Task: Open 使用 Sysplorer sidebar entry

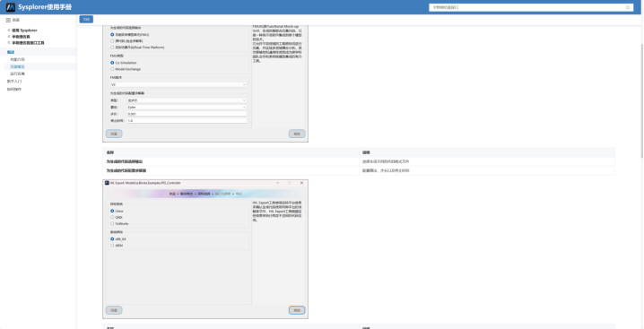Action: point(24,30)
